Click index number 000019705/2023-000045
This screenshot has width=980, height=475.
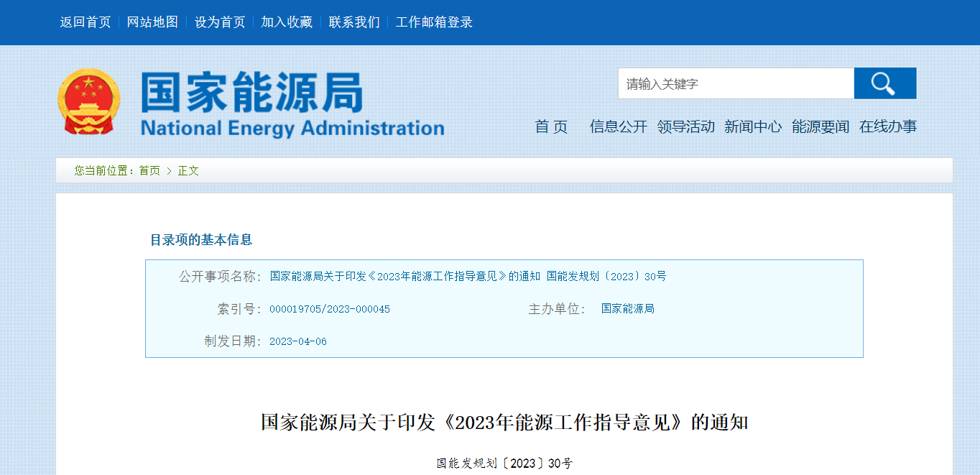pyautogui.click(x=330, y=310)
